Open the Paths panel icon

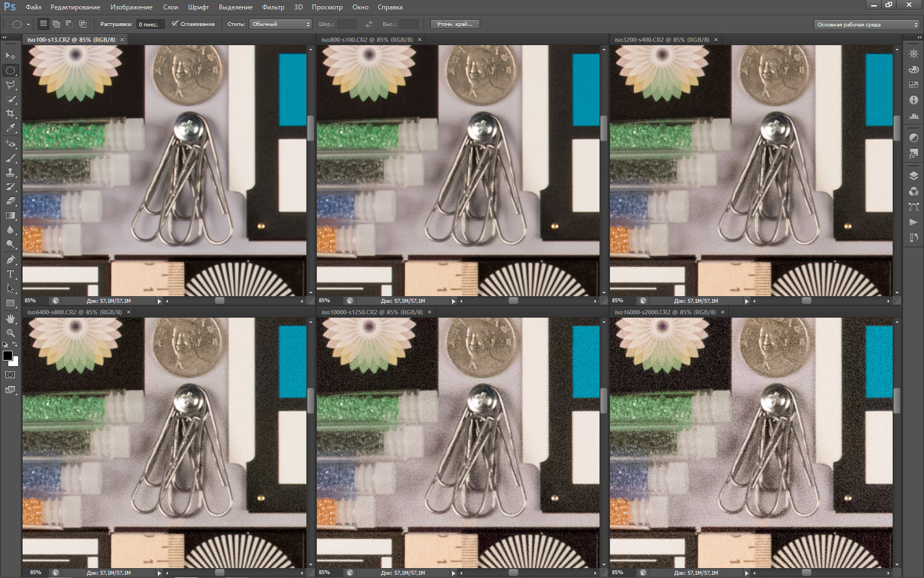click(x=914, y=206)
